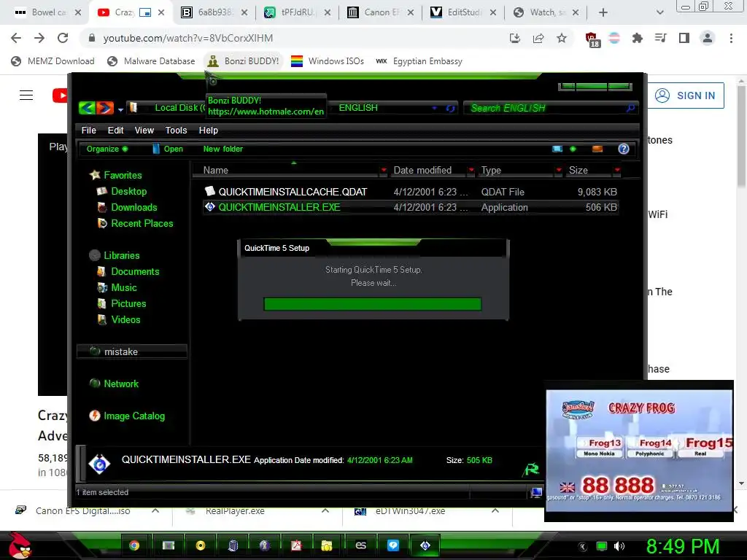Click the taskbar volume speaker icon

(x=619, y=546)
